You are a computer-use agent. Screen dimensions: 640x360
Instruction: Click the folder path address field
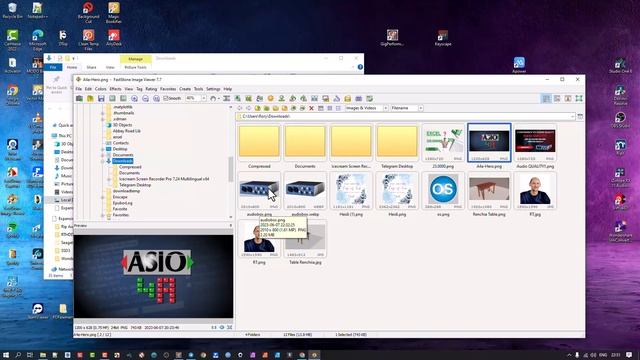[x=404, y=116]
